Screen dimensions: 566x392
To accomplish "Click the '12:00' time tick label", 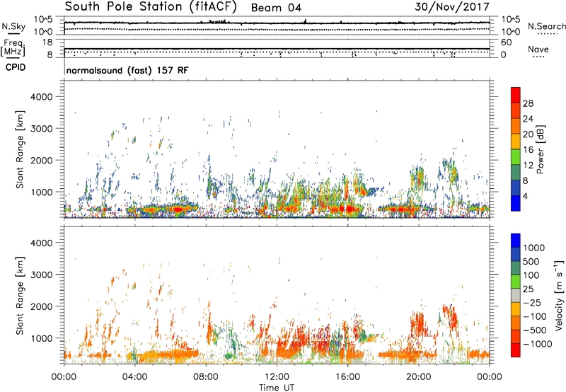I will 277,377.
